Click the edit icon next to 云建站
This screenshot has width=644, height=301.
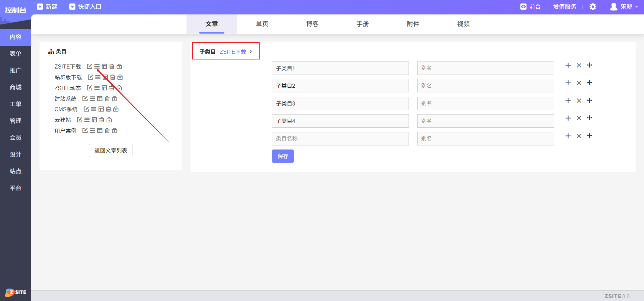pyautogui.click(x=79, y=120)
